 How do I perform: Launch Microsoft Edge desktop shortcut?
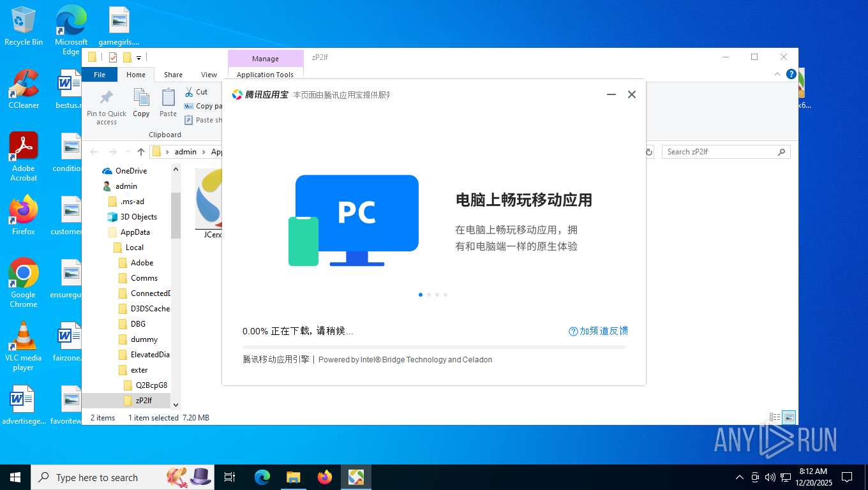pos(71,30)
